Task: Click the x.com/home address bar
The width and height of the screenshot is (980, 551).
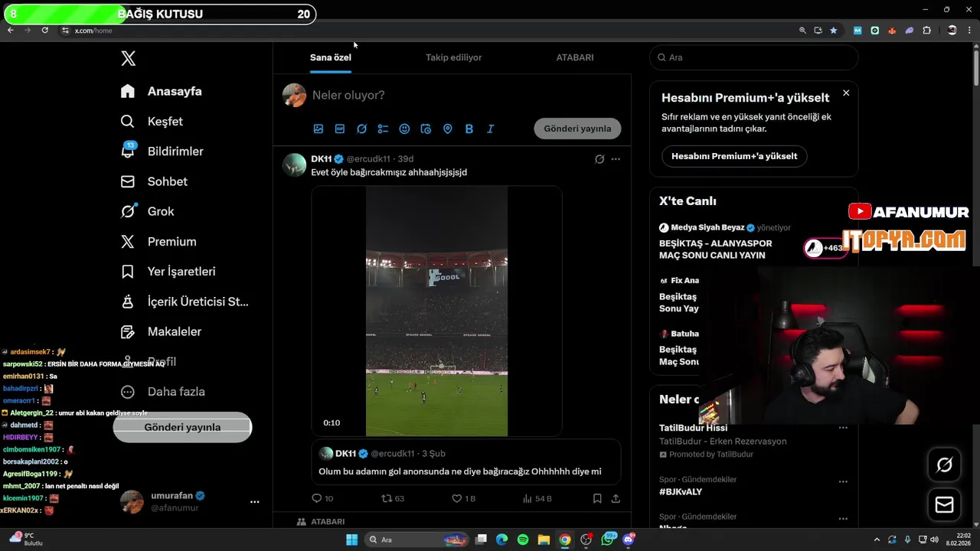Action: pos(429,31)
